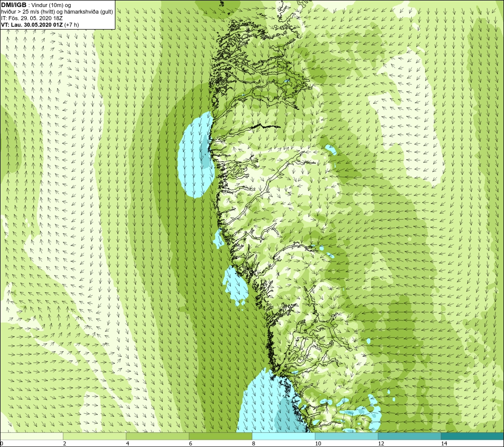Click the legend label '8'
This screenshot has height=447, width=504.
(254, 443)
